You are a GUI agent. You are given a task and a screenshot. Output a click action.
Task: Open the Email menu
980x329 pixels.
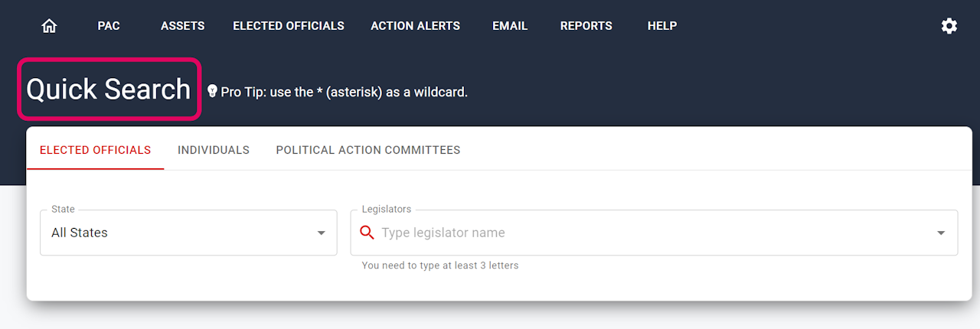510,26
